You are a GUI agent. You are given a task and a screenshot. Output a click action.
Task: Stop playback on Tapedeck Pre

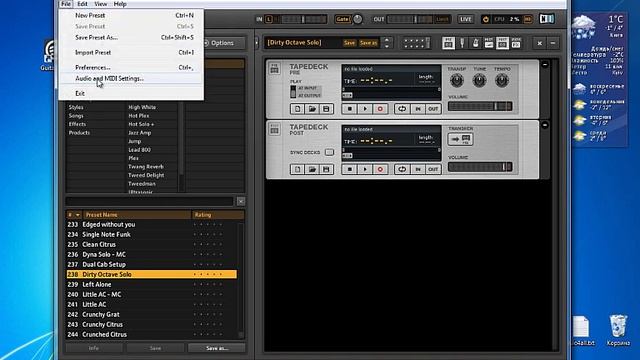tap(350, 109)
